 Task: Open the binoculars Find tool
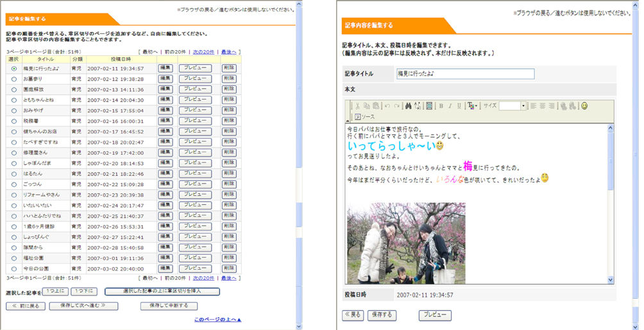point(407,106)
